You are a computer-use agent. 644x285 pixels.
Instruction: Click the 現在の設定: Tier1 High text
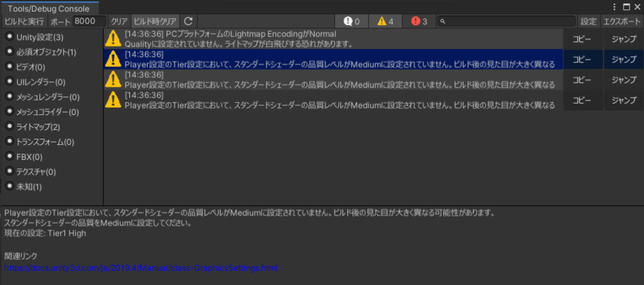pos(45,234)
